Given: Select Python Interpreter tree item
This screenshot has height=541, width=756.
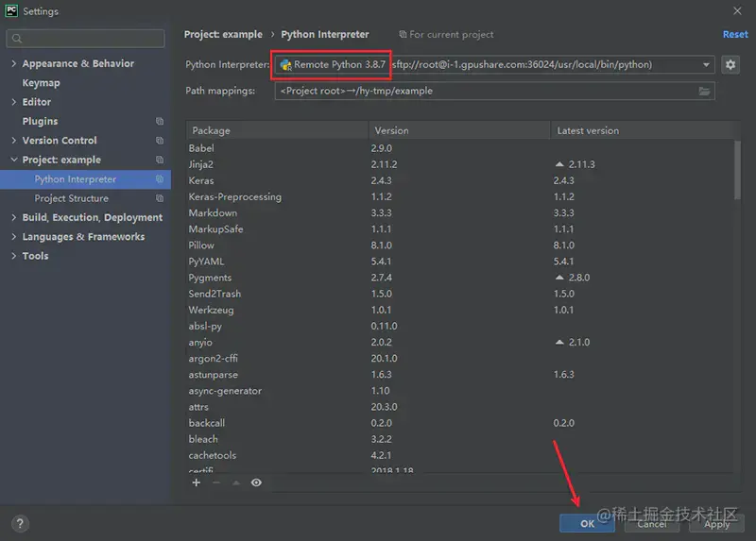Looking at the screenshot, I should (x=85, y=179).
